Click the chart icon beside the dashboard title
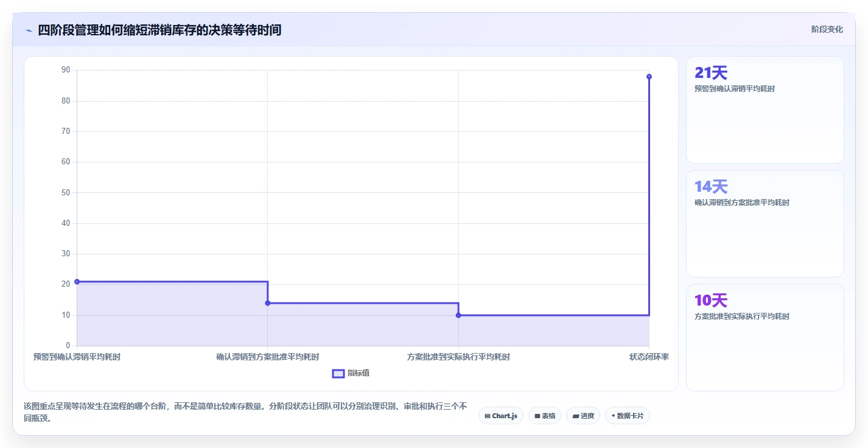This screenshot has width=868, height=448. point(29,30)
